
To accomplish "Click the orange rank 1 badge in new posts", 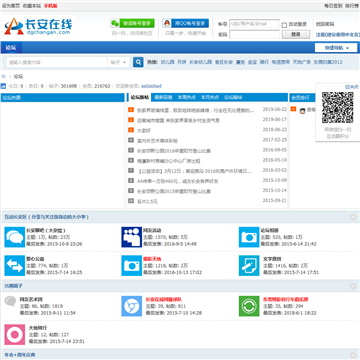I will pyautogui.click(x=131, y=110).
